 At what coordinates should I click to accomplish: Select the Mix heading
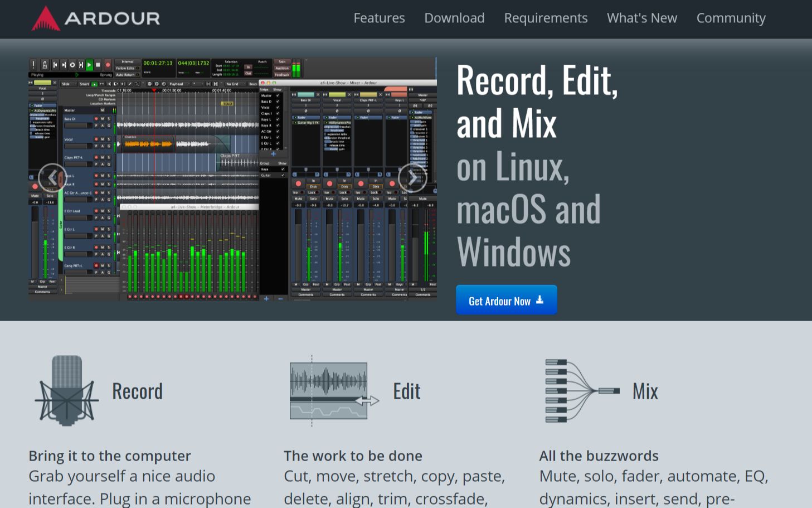[x=645, y=391]
